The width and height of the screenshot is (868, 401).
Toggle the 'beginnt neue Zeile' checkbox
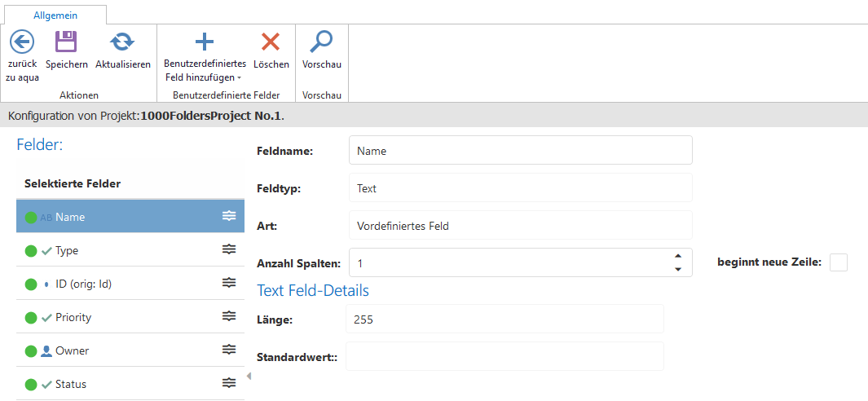[x=838, y=262]
